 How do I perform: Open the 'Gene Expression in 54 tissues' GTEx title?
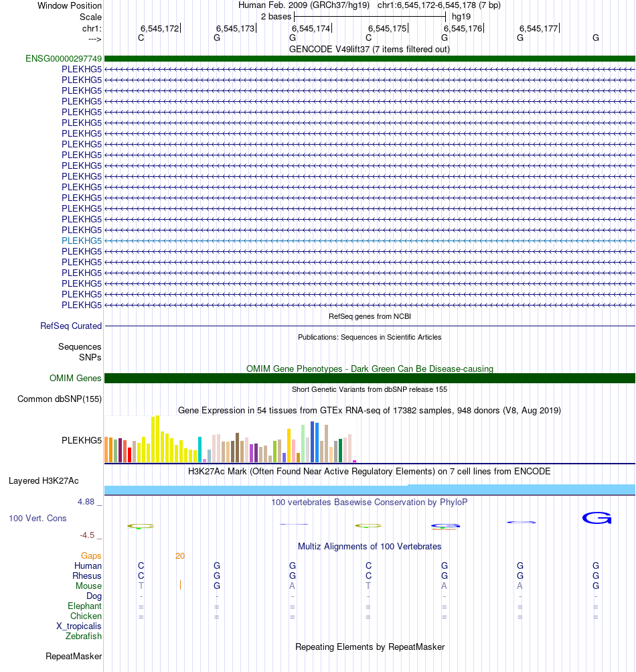click(x=370, y=411)
